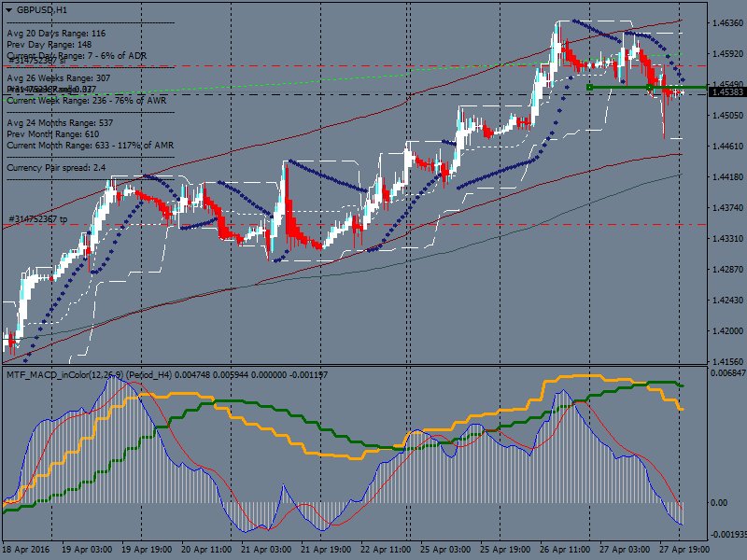Click the MACD zero level label 0.00
The width and height of the screenshot is (747, 560).
coord(719,503)
